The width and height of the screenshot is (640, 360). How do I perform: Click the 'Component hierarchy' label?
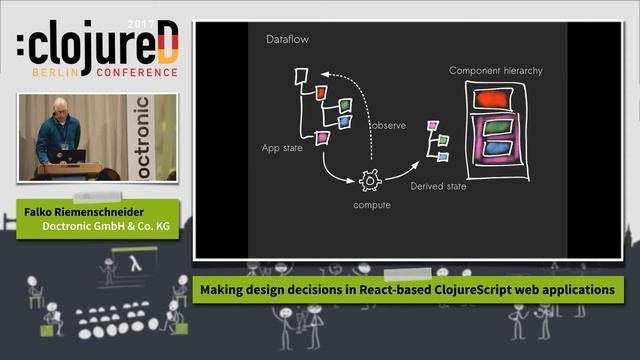coord(496,71)
